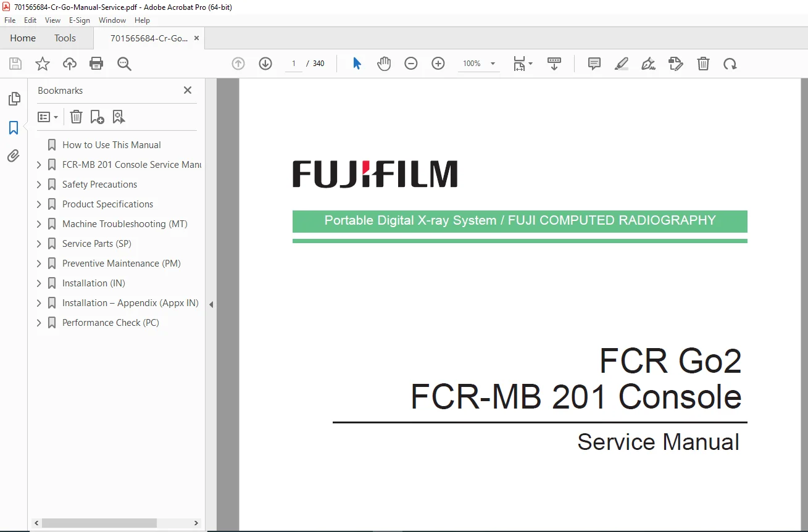Expand the Product Specifications bookmark
Screen dimensions: 808x532
coord(39,204)
